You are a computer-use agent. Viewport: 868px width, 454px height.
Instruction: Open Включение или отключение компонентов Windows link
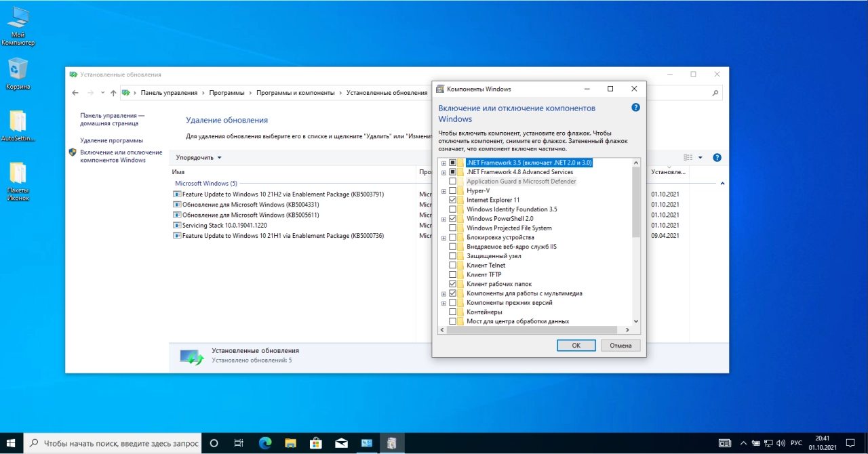tap(121, 156)
